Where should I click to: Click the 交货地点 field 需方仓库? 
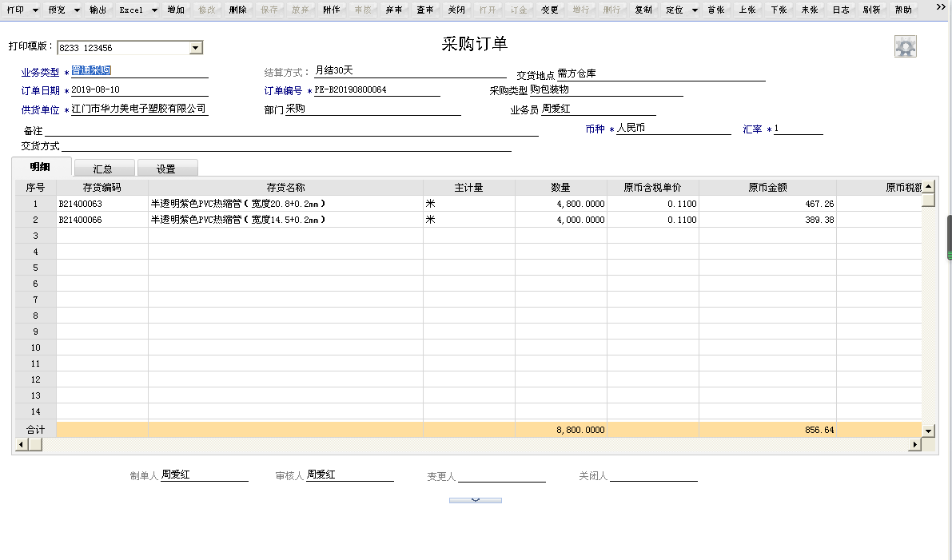tap(660, 74)
